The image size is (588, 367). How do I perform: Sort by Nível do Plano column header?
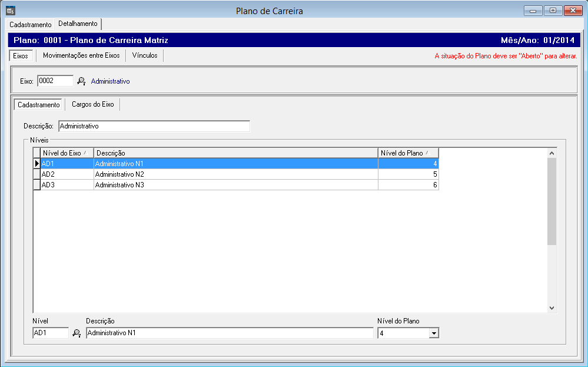tap(407, 153)
